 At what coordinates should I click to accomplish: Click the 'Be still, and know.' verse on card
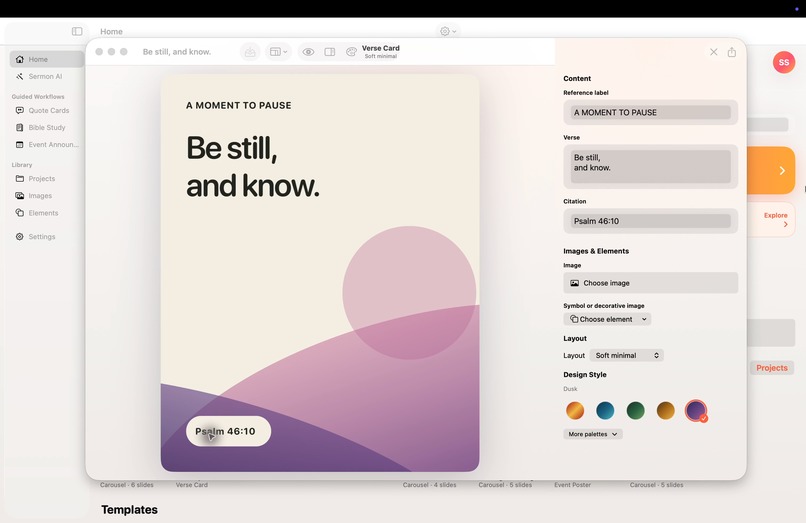point(252,167)
